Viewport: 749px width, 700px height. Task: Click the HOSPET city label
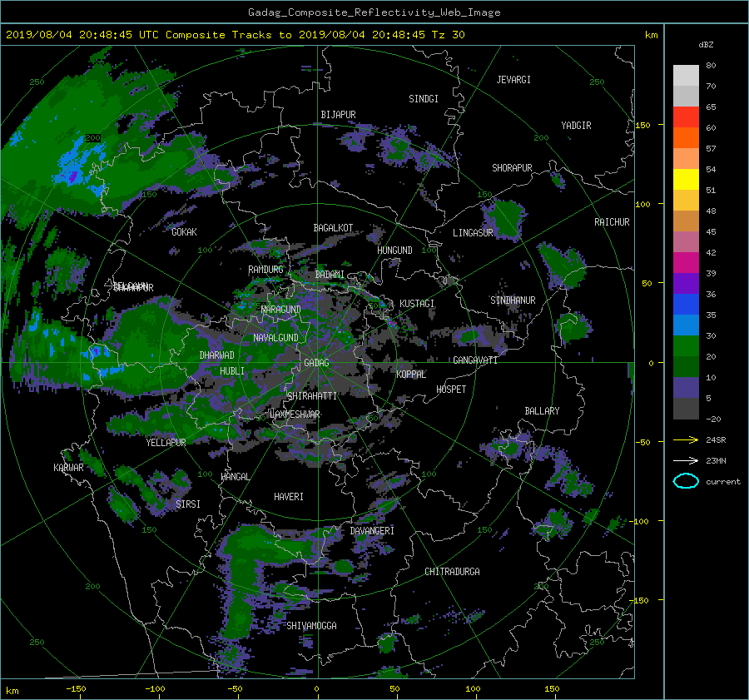[x=451, y=390]
